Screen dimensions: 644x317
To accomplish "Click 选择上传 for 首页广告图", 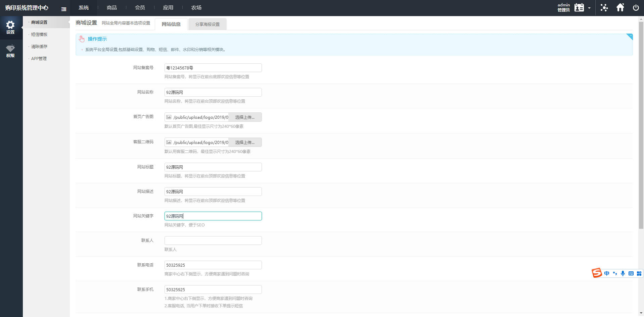I will 245,117.
